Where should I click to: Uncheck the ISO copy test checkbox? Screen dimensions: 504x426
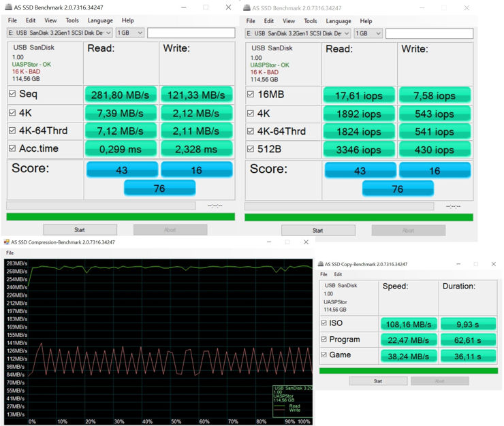point(324,323)
